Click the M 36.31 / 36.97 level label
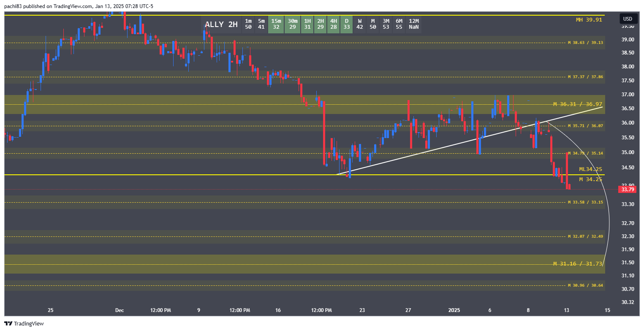The image size is (644, 331). point(577,104)
